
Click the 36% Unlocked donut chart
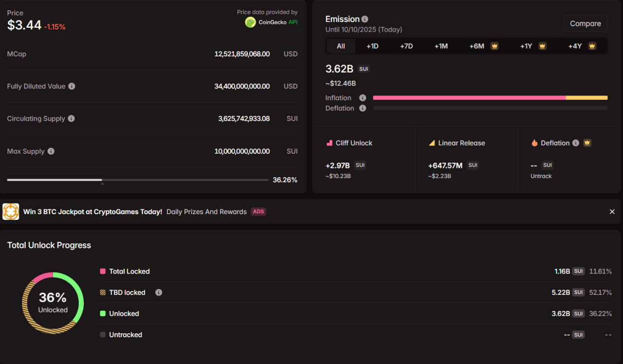53,303
